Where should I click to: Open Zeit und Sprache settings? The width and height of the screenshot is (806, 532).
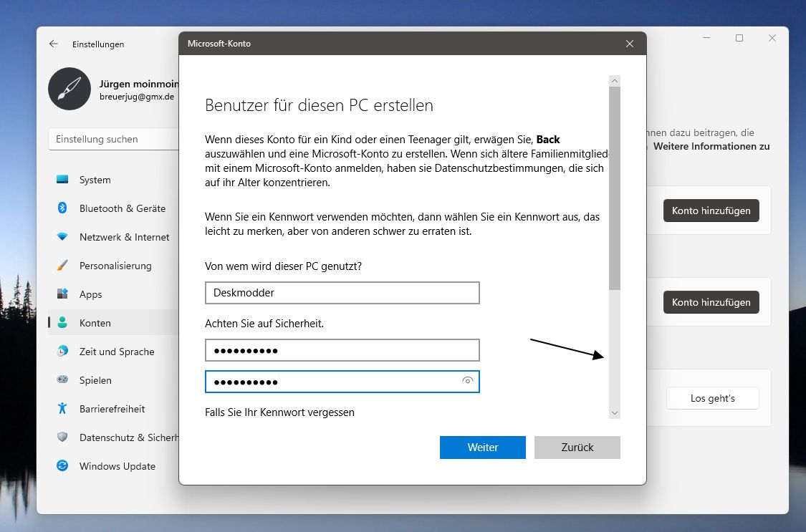[114, 352]
